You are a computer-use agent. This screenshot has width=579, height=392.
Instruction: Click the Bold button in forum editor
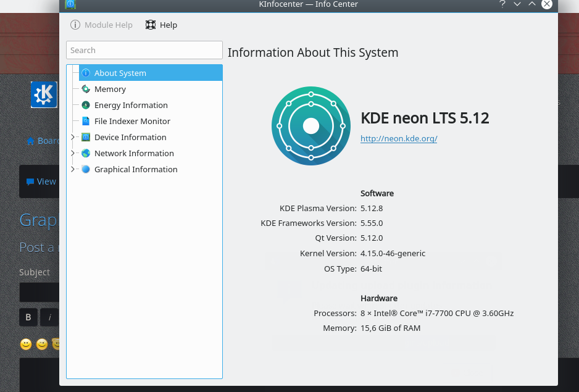pos(28,317)
